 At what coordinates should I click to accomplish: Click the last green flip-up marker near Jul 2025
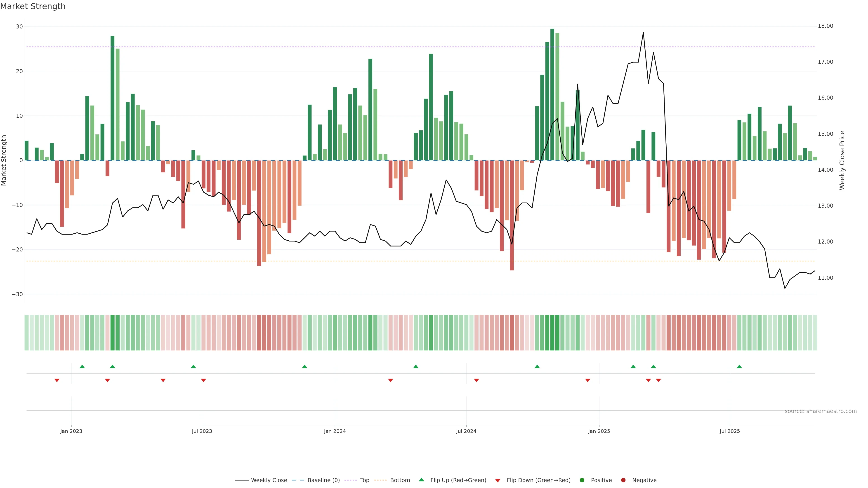739,366
